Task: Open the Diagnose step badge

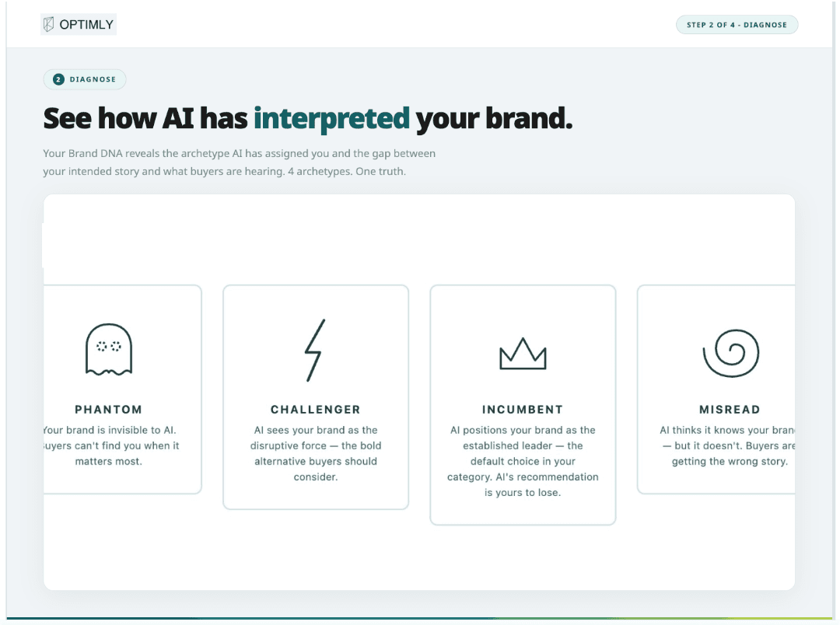Action: (x=84, y=79)
